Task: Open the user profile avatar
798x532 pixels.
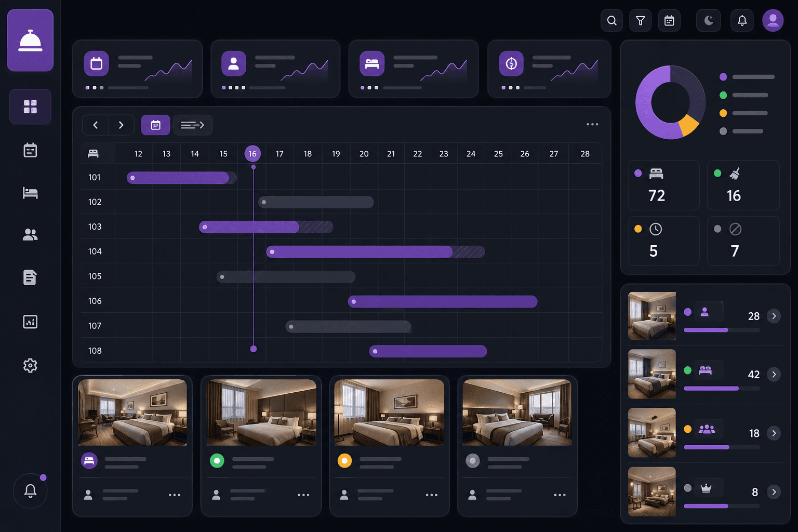Action: (x=773, y=21)
